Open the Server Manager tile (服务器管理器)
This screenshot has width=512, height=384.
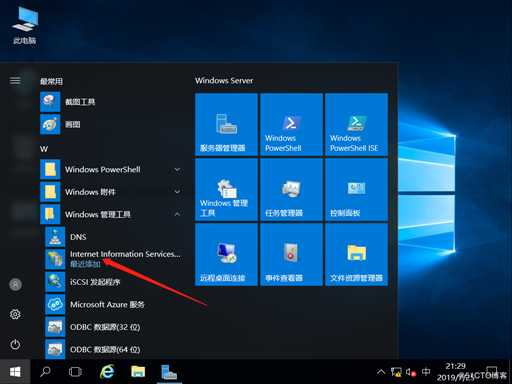(x=226, y=124)
